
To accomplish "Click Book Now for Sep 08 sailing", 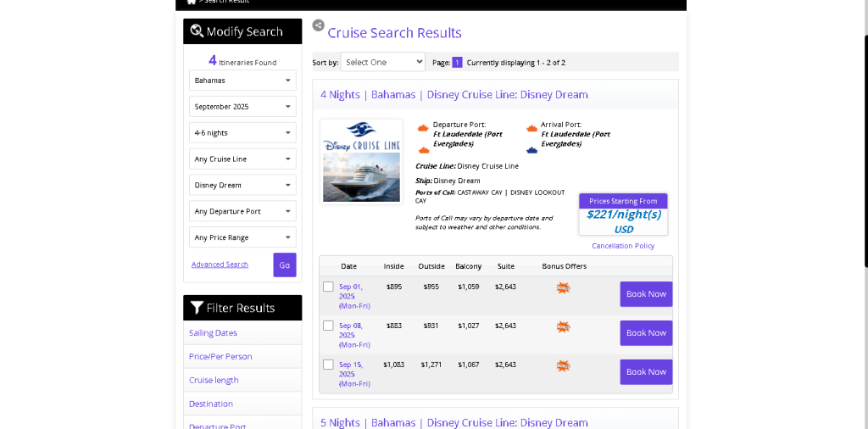I will pyautogui.click(x=646, y=332).
